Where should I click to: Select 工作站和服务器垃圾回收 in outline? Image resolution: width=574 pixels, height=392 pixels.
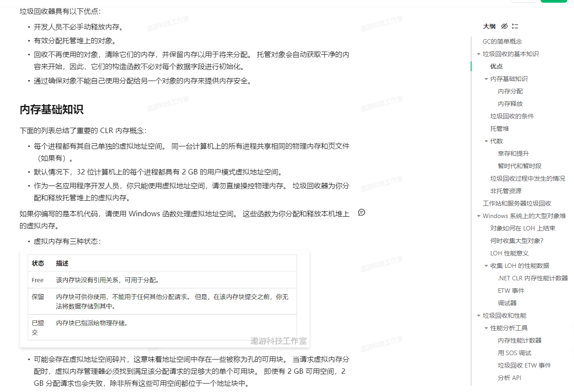point(517,203)
